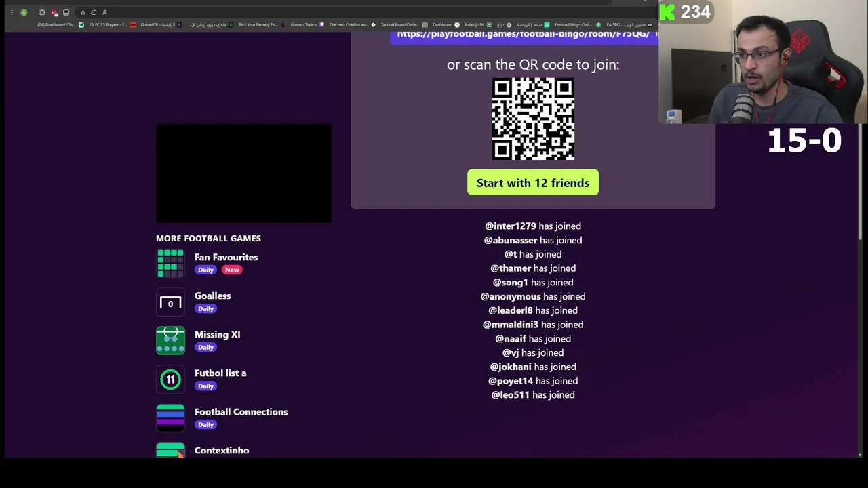Viewport: 868px width, 488px height.
Task: Click the MORE FOOTBALL GAMES heading
Action: click(x=208, y=238)
